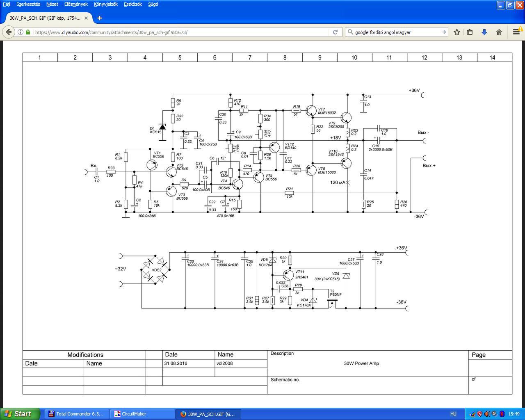Screen dimensions: 525x420
Task: Open the bookmarks list icon
Action: coord(470,32)
